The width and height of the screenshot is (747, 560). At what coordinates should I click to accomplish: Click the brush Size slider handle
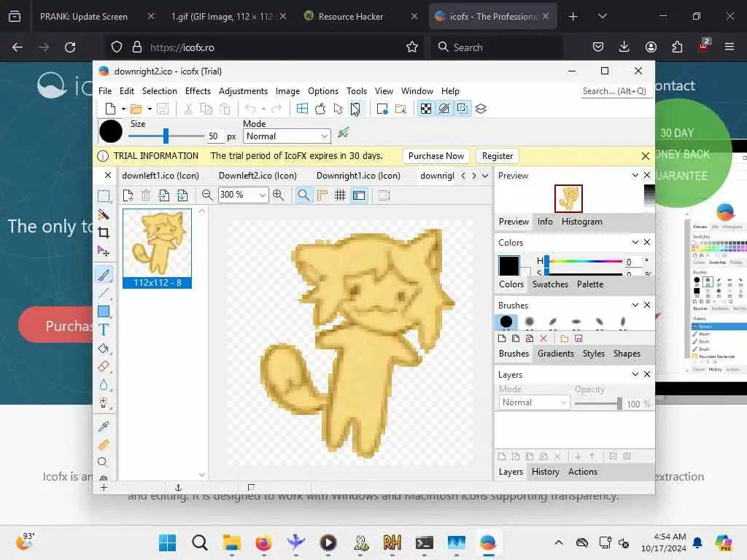point(166,136)
